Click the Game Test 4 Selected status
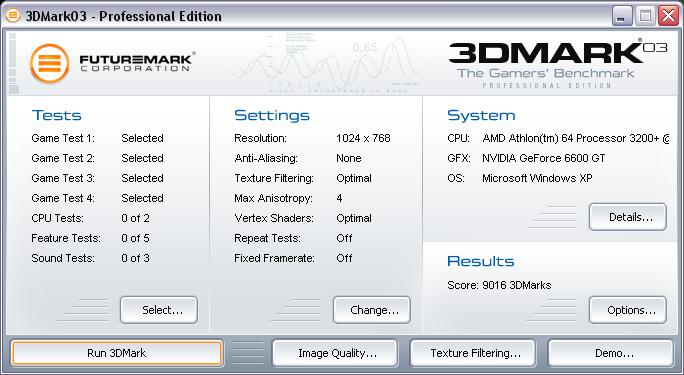Image resolution: width=684 pixels, height=375 pixels. pos(142,198)
